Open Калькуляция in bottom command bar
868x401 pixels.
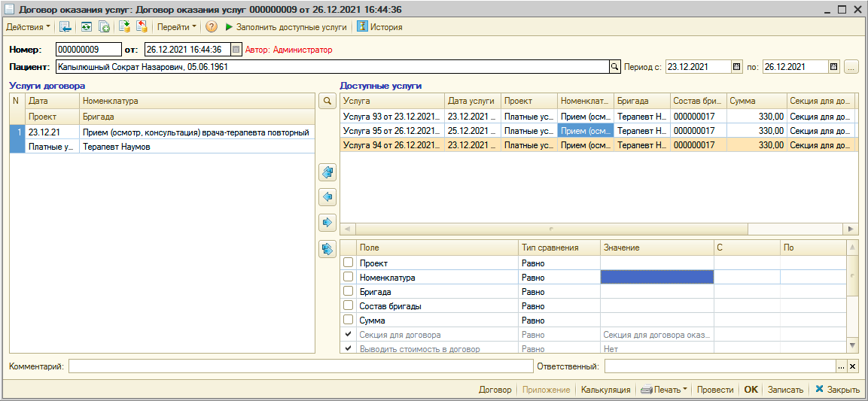(x=606, y=390)
